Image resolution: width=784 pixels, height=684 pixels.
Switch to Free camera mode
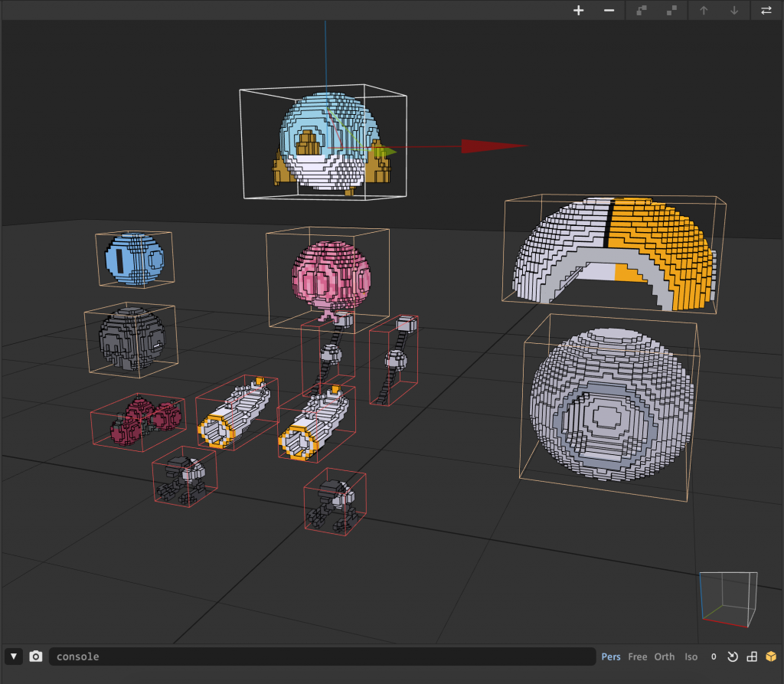point(638,656)
